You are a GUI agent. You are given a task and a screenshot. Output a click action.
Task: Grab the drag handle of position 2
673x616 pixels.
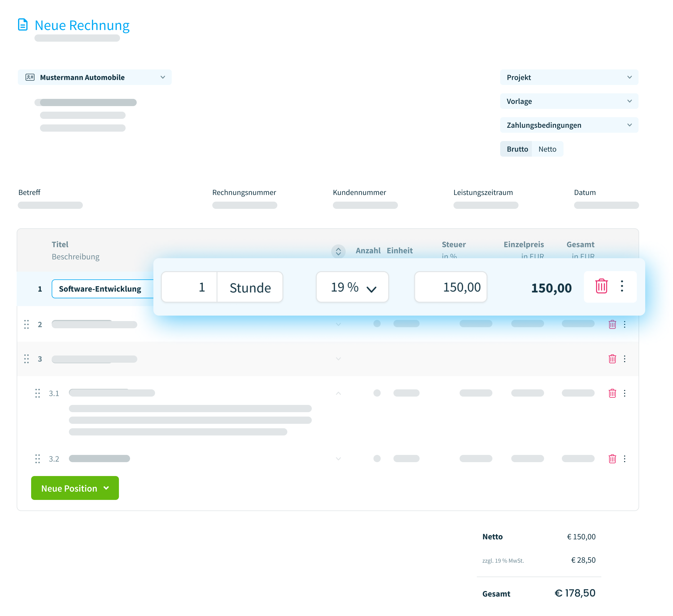(x=26, y=324)
